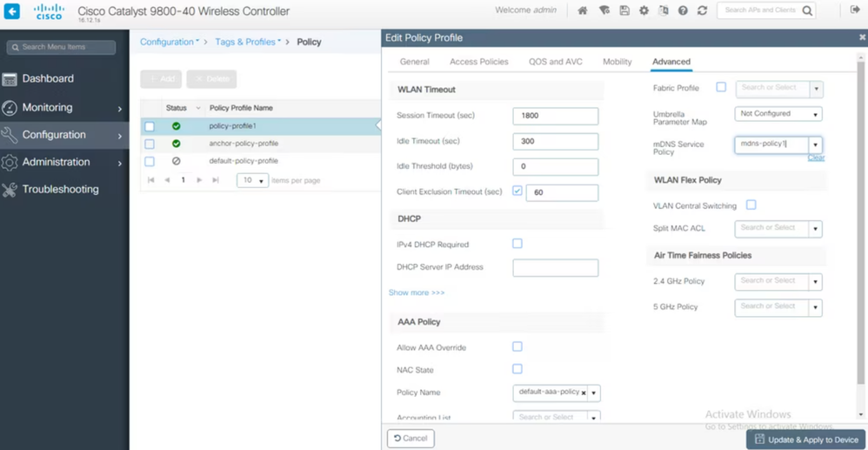
Task: Enable IPv4 DHCP Required checkbox
Action: pyautogui.click(x=517, y=244)
